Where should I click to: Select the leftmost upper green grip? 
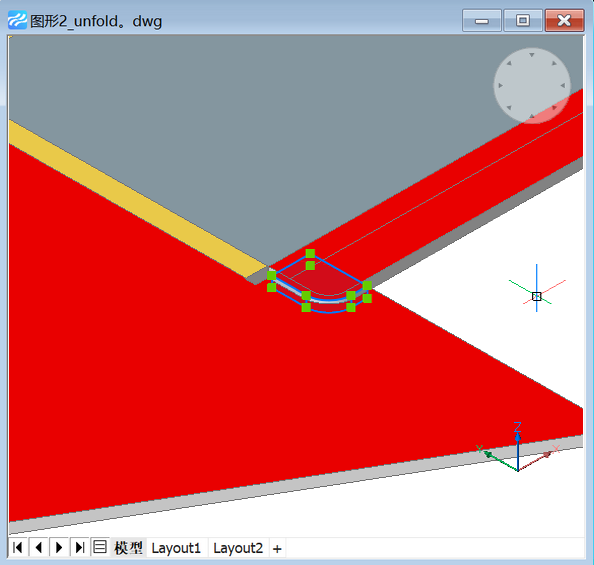click(272, 275)
